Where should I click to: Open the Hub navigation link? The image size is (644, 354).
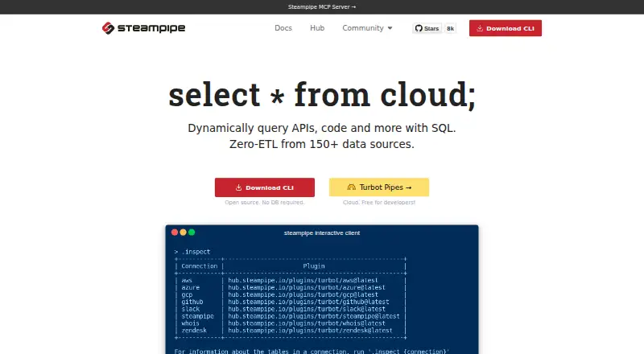(x=317, y=28)
